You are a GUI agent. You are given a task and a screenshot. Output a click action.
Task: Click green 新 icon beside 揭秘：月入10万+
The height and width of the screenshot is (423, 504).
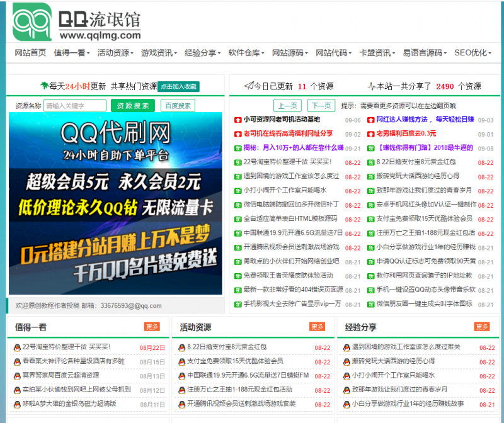click(x=238, y=149)
